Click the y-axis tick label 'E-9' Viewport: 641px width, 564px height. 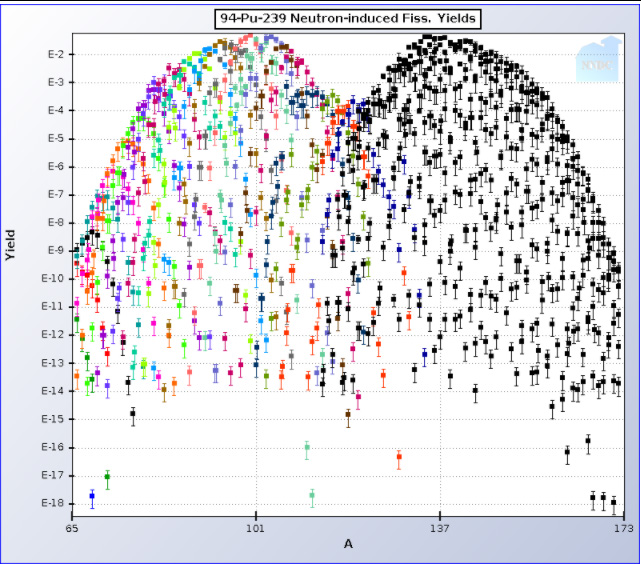56,251
